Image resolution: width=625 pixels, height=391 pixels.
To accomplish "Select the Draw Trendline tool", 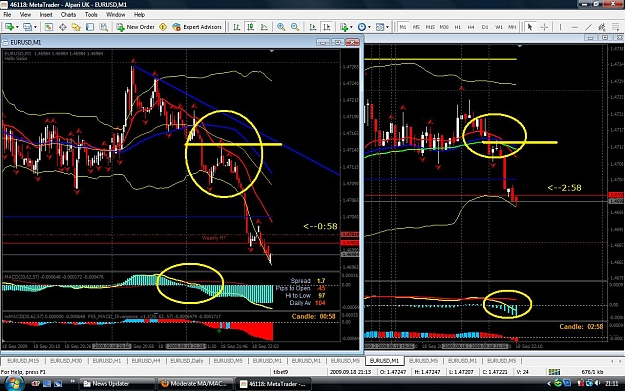I will [x=588, y=27].
